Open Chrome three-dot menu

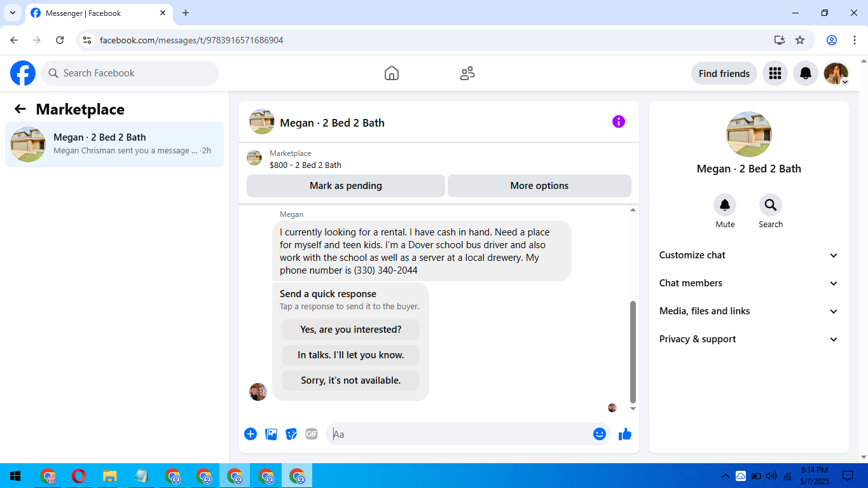(855, 40)
